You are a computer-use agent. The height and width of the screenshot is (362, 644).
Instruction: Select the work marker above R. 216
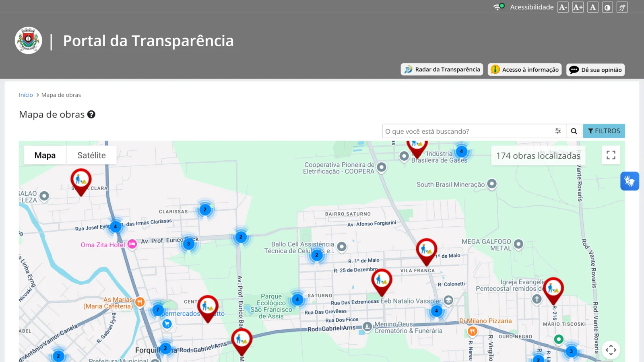[553, 291]
